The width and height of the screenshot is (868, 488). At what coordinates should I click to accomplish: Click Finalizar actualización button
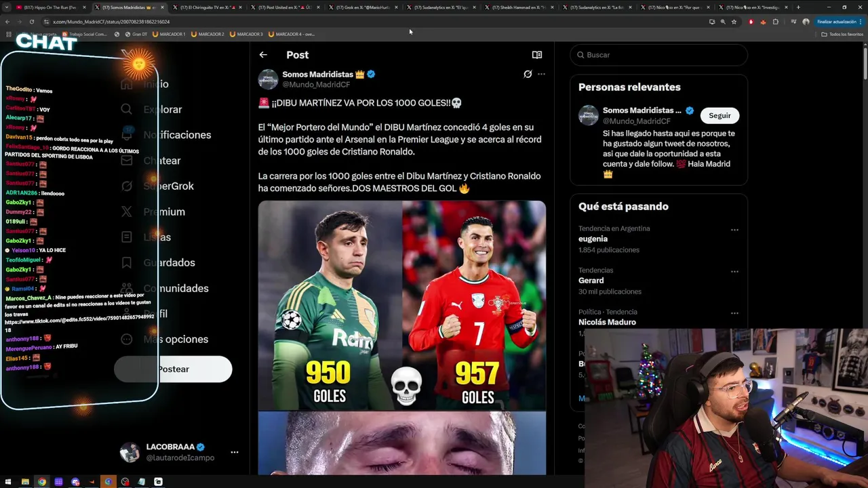point(839,22)
